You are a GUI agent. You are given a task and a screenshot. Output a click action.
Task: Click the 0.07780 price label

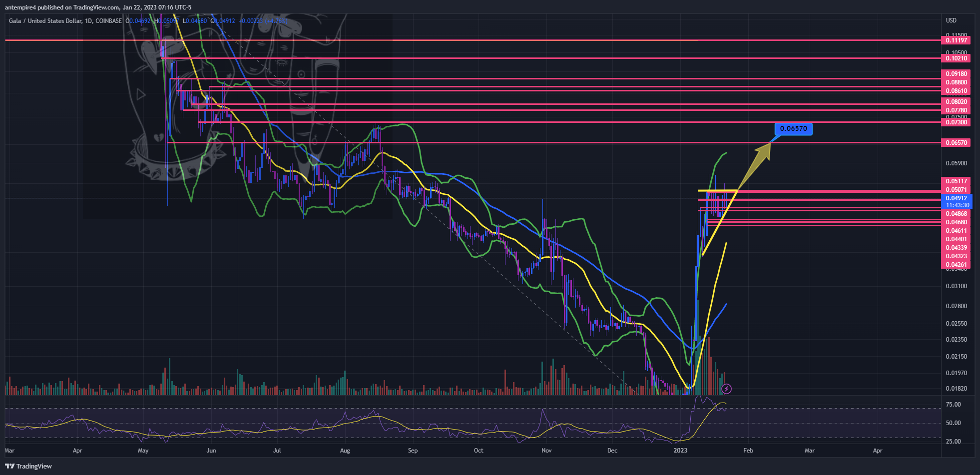pos(956,110)
